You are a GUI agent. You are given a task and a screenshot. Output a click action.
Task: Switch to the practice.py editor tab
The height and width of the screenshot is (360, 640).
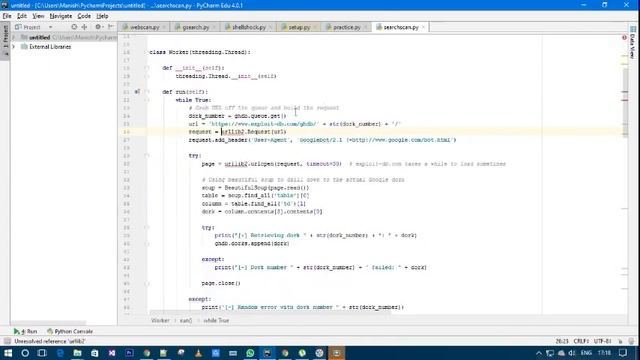coord(347,27)
